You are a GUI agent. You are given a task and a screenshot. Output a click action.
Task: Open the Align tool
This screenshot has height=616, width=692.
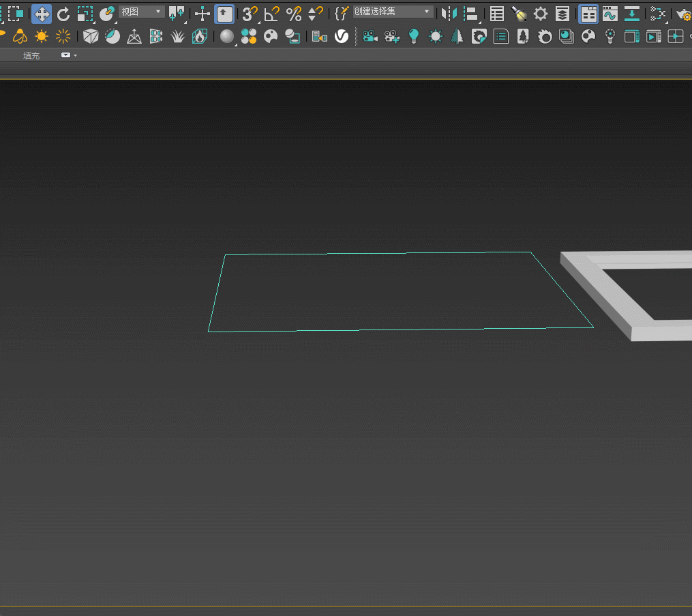tap(470, 14)
